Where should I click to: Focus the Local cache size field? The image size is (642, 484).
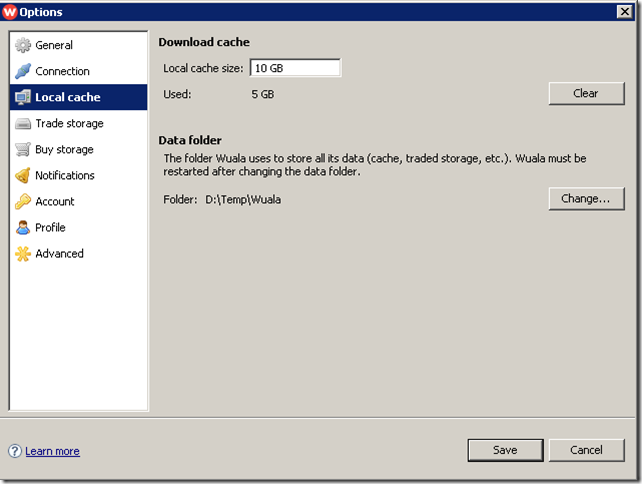coord(295,68)
